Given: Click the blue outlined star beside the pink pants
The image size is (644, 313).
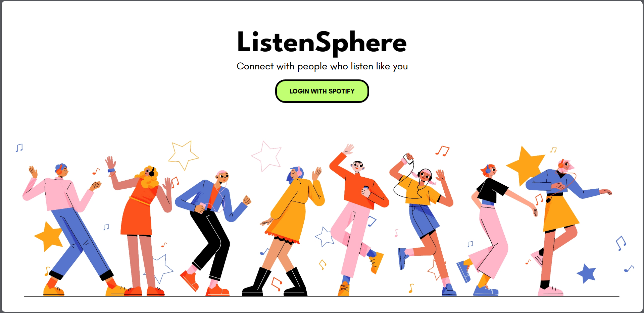Looking at the screenshot, I should coord(324,237).
